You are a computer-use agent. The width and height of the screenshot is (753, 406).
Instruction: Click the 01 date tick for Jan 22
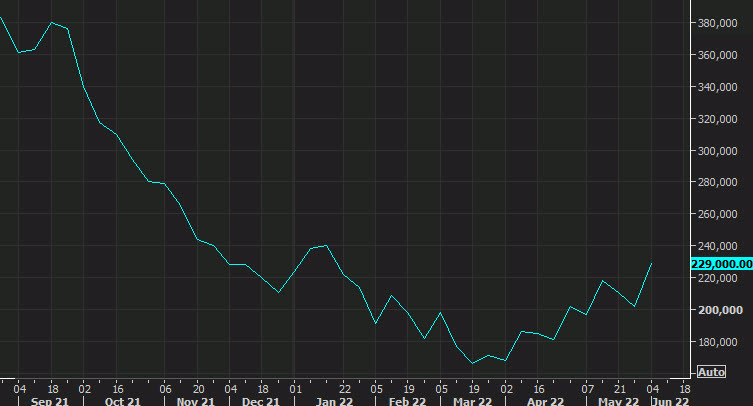tap(295, 389)
